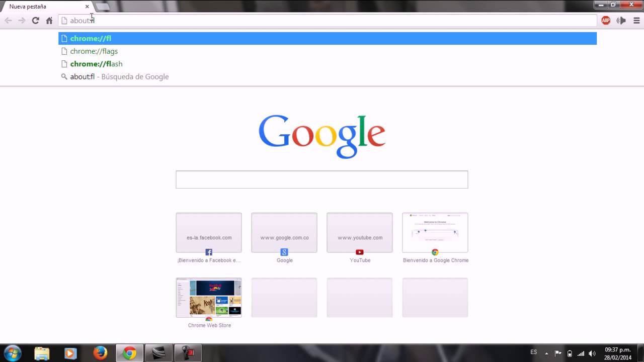
Task: Click the speaker extension icon in toolbar
Action: click(x=621, y=21)
